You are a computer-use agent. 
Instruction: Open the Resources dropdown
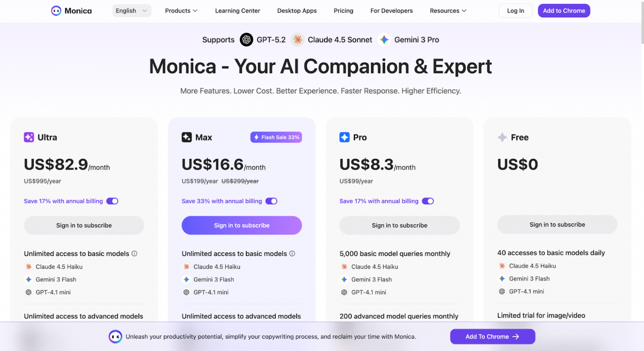coord(448,11)
